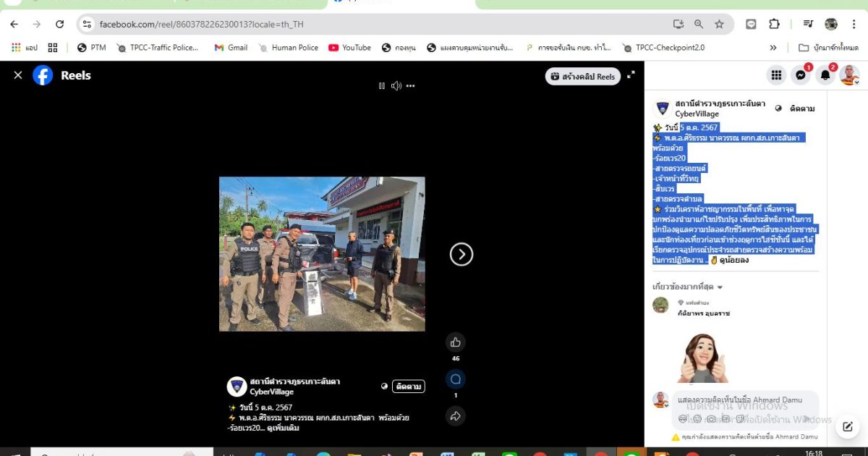Open Messenger chats icon
The image size is (868, 456).
801,75
